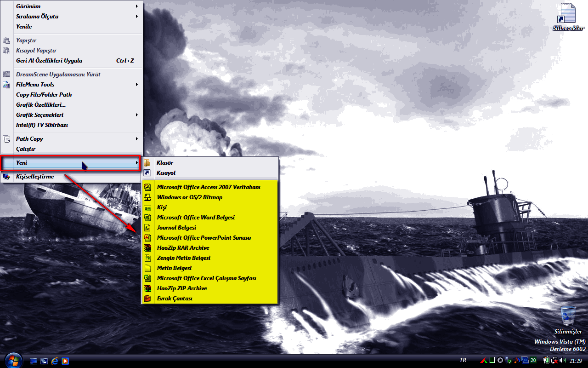Choose Copy File/Folder Path
Viewport: 588px width, 368px height.
coord(72,95)
